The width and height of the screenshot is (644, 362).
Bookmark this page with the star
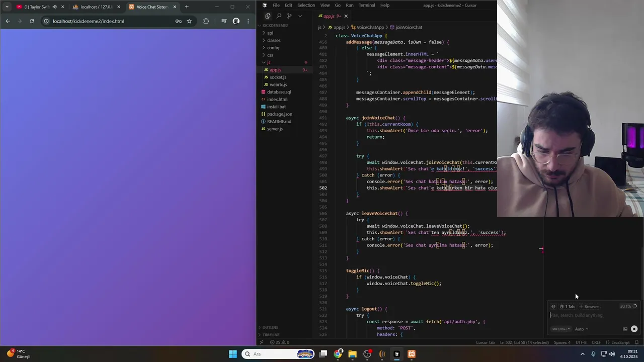(189, 21)
